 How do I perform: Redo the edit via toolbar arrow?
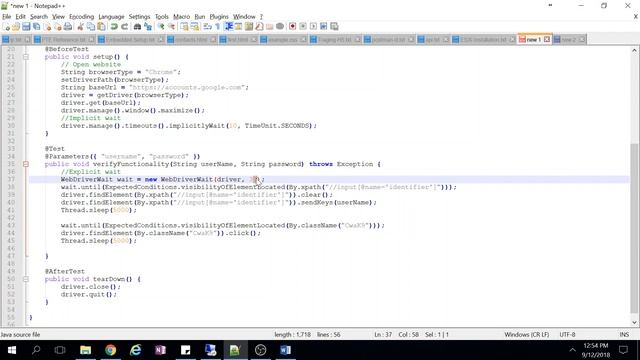coord(124,27)
